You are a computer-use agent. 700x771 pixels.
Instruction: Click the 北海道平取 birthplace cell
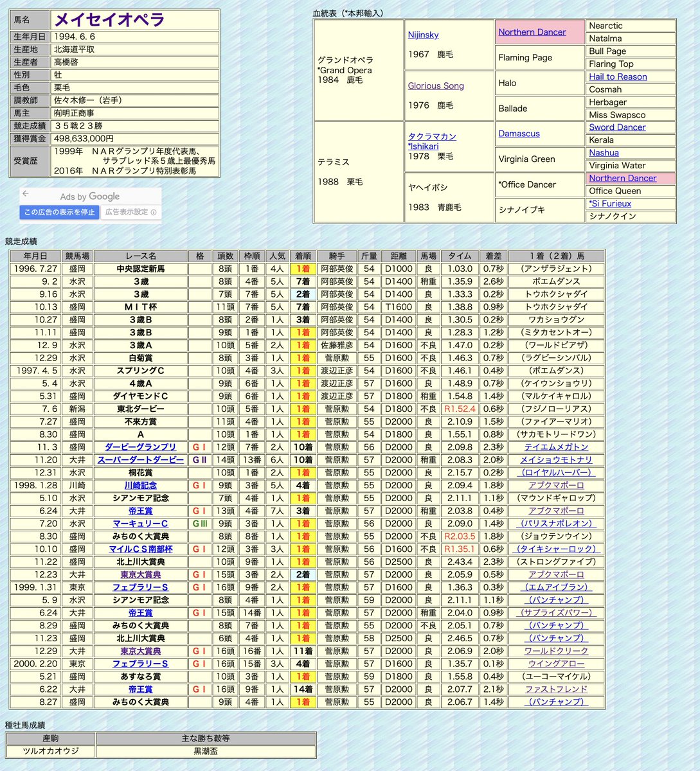point(134,49)
